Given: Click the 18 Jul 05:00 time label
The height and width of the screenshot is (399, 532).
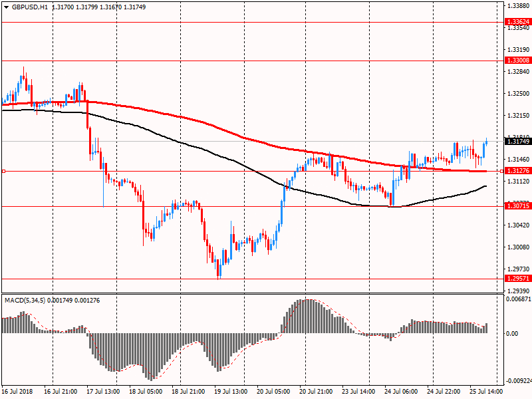Looking at the screenshot, I should pos(146,392).
